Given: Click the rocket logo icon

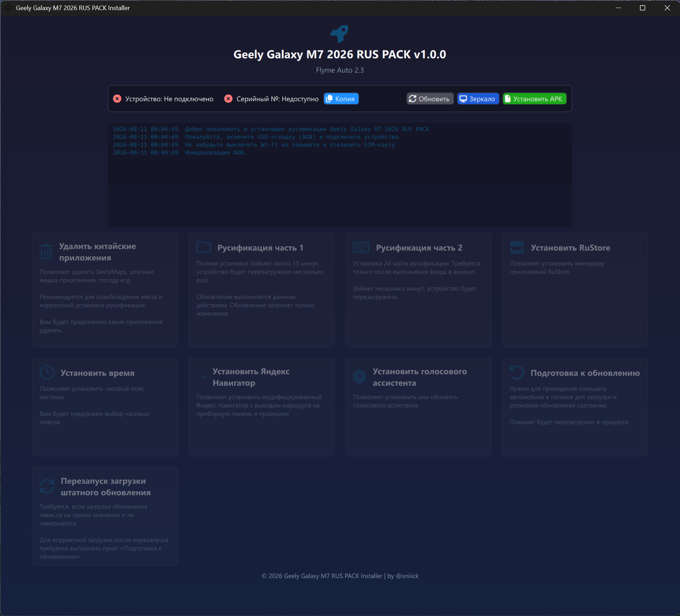Looking at the screenshot, I should click(x=340, y=34).
